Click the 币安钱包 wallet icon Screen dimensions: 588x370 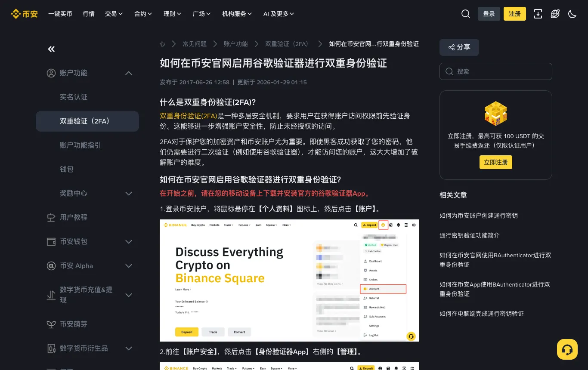click(x=51, y=242)
